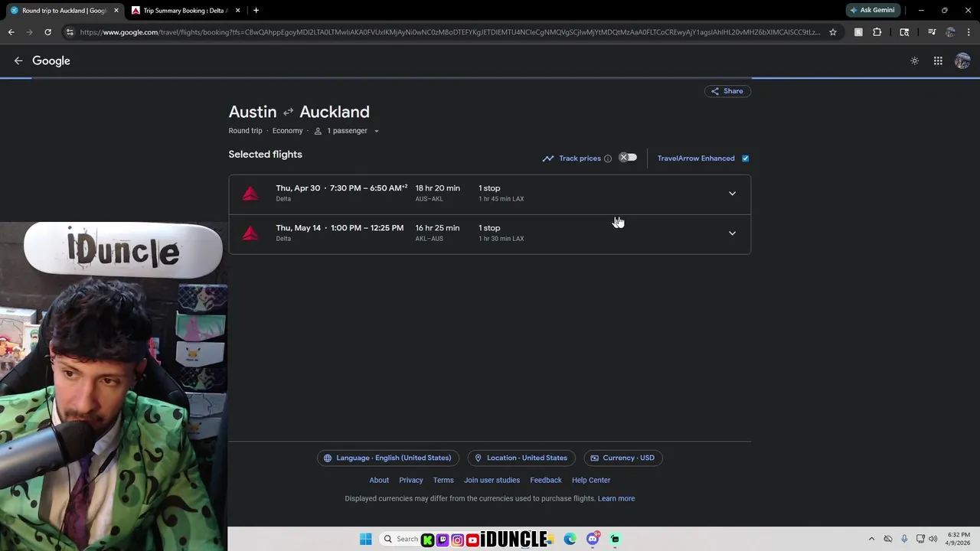Show hidden system tray icons
The width and height of the screenshot is (980, 551).
coord(871,540)
